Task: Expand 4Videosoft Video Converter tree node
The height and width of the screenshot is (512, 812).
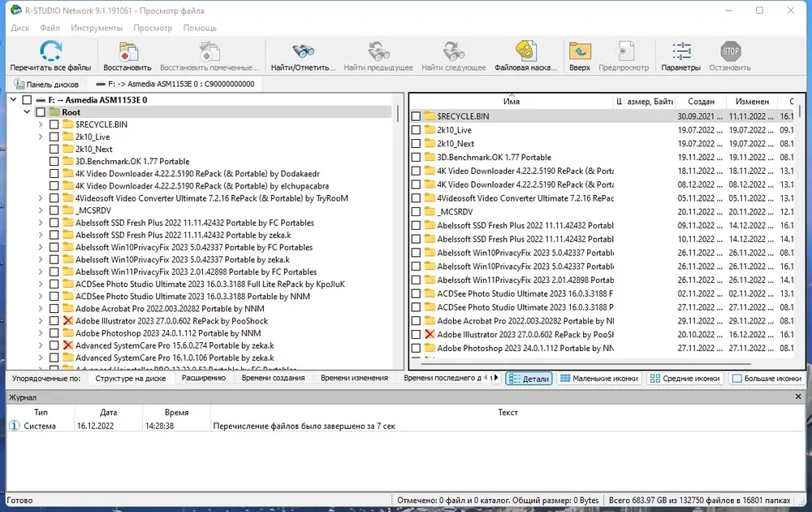Action: click(41, 198)
